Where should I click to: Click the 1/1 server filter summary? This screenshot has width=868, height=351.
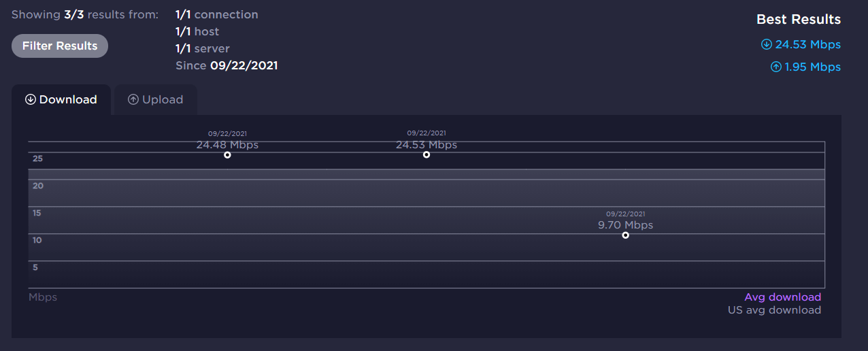[x=202, y=48]
